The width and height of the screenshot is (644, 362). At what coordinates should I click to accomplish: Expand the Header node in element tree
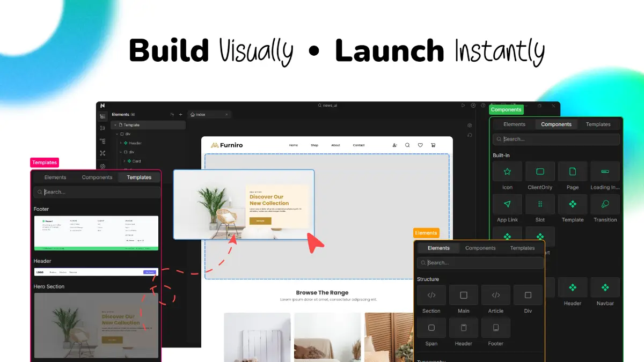click(x=121, y=143)
